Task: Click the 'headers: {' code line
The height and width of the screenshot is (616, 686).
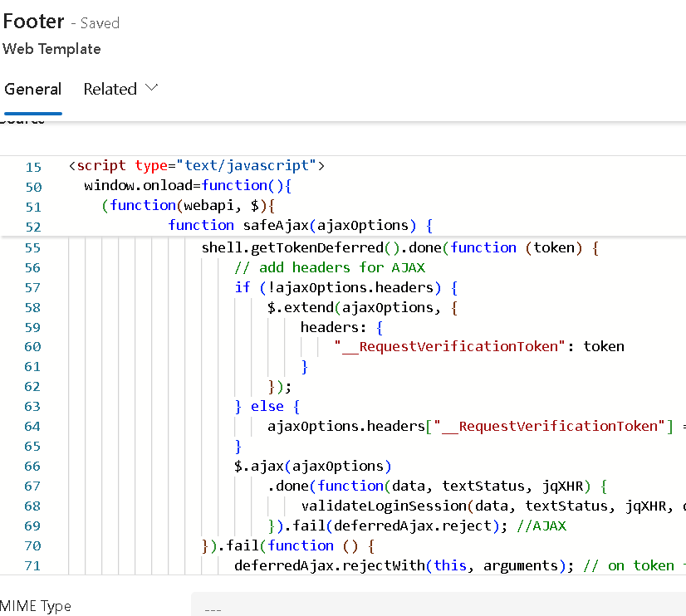Action: (x=341, y=327)
